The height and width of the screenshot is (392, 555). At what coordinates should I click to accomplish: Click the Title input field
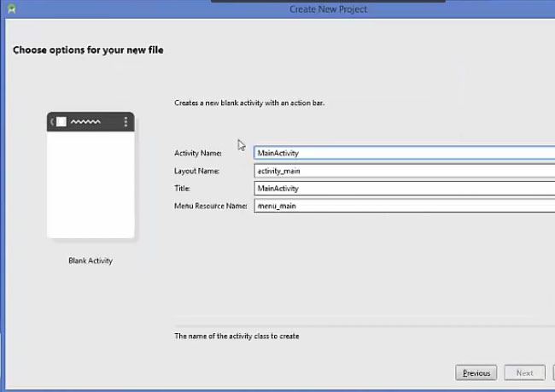coord(404,189)
